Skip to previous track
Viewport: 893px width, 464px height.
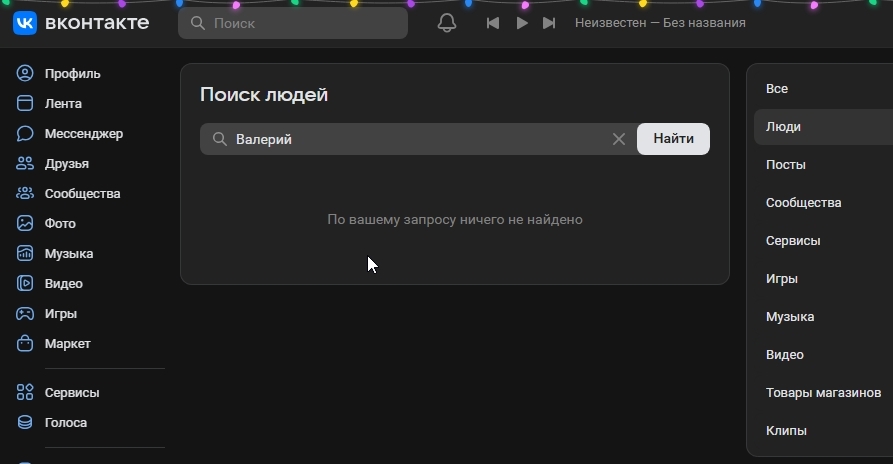pos(492,23)
